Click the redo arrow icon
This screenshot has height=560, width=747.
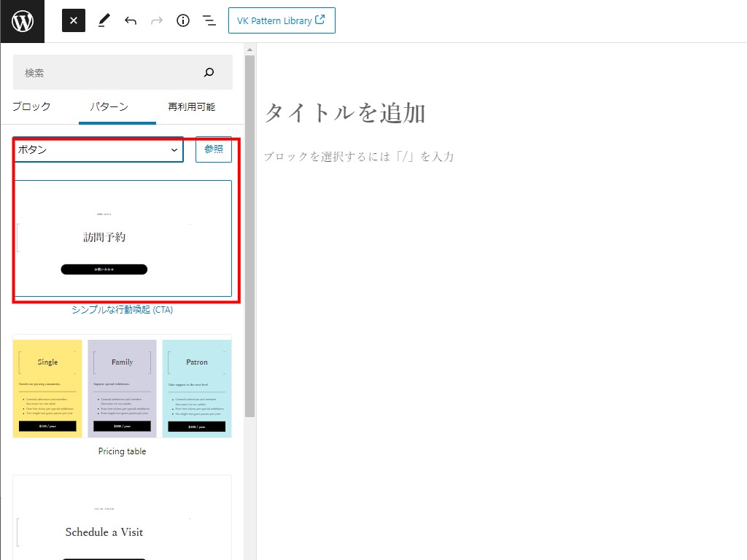[x=157, y=20]
